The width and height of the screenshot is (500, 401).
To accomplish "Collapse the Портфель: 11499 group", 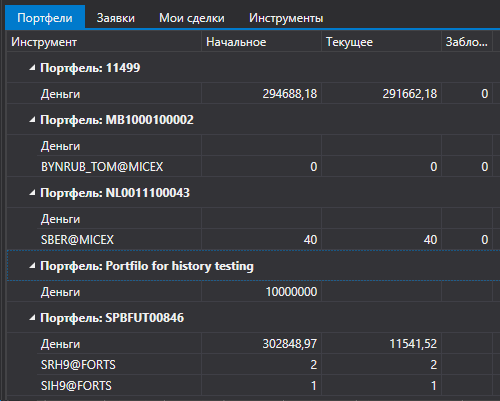I will (x=32, y=68).
